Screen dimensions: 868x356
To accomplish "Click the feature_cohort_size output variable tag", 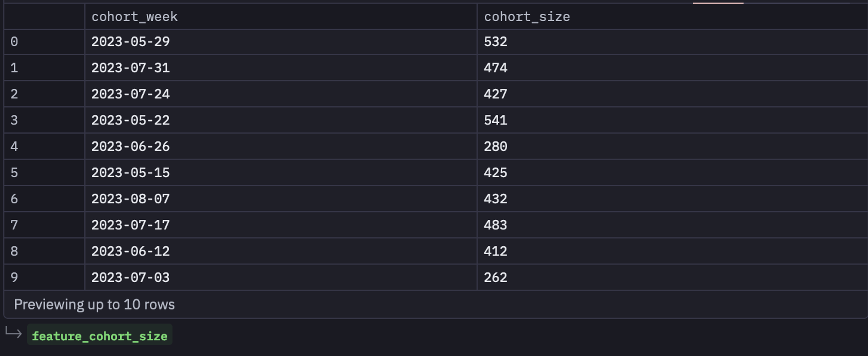I will tap(99, 336).
